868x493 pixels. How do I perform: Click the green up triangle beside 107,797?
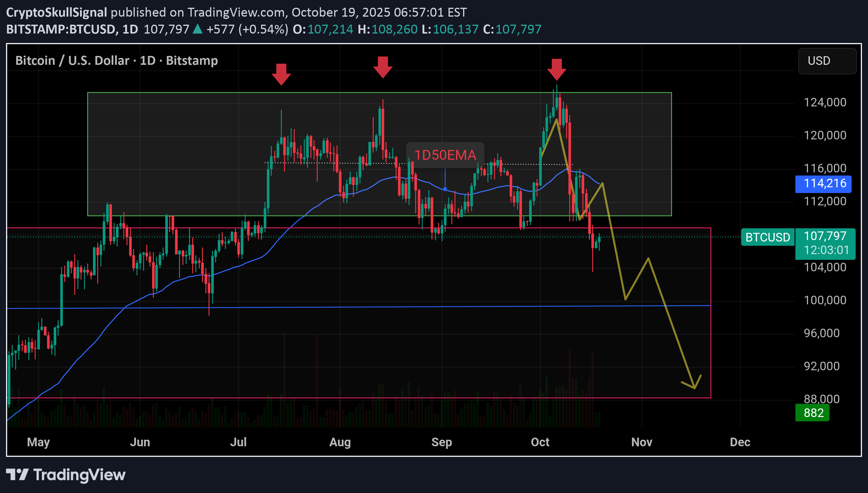[x=198, y=29]
